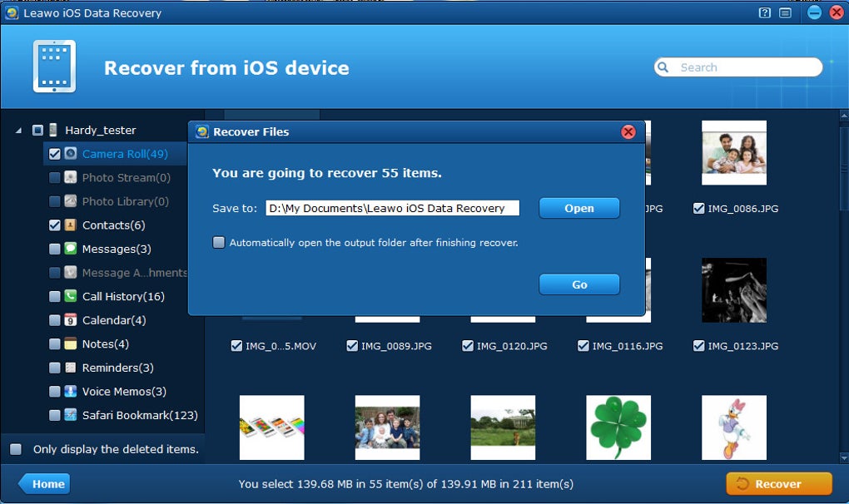Click the Photo Stream icon
The width and height of the screenshot is (849, 504).
(x=71, y=177)
